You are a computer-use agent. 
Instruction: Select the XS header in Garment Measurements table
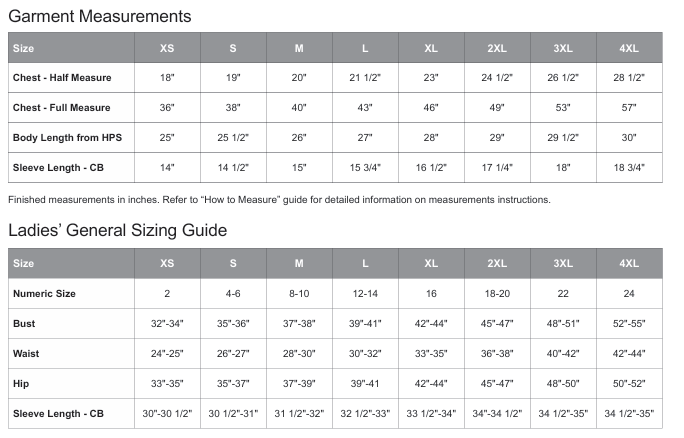[167, 48]
